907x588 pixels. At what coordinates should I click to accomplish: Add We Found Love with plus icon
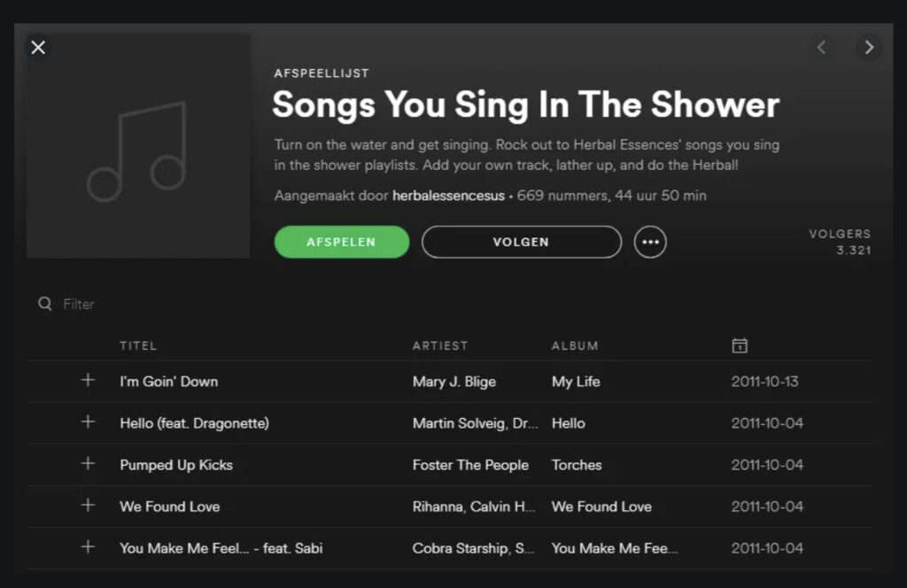[88, 506]
